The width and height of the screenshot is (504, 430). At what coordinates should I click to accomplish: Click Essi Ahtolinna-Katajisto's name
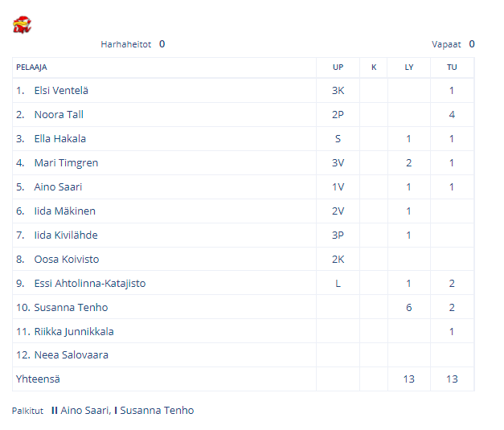point(90,284)
